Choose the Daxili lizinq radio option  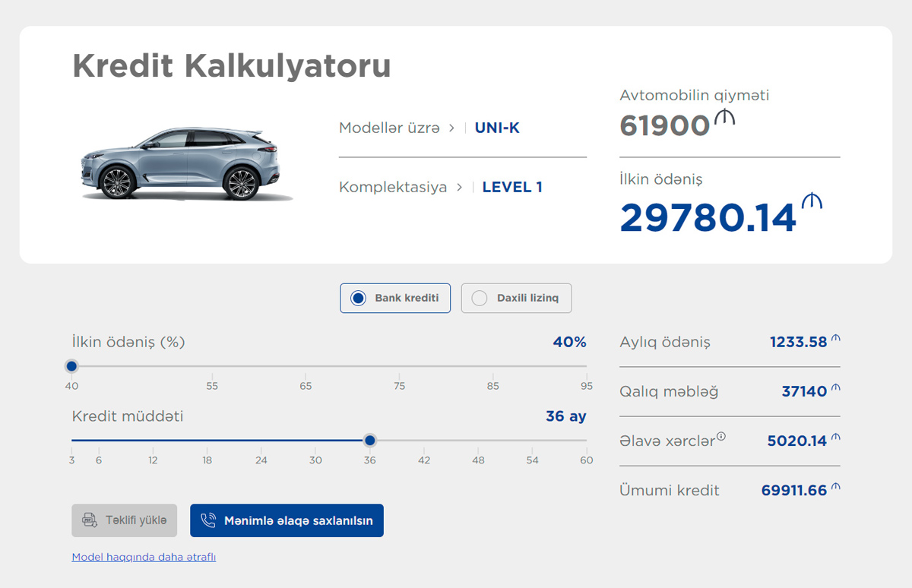tap(480, 299)
